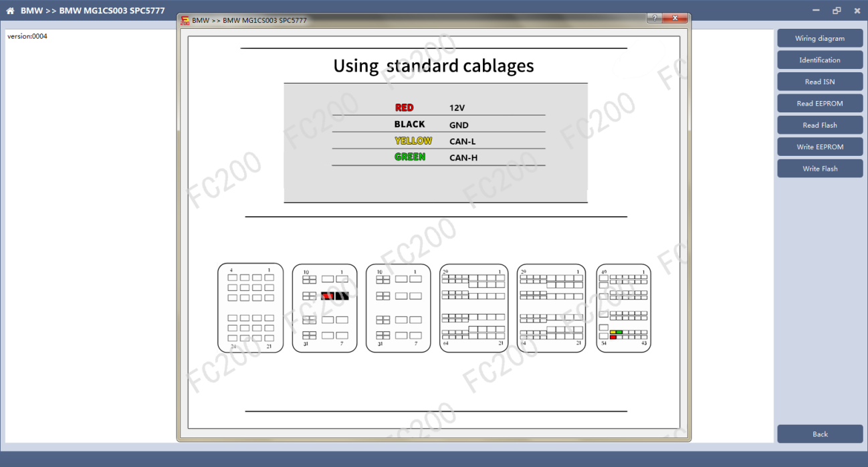Viewport: 868px width, 467px height.
Task: Close the main application window
Action: click(857, 11)
